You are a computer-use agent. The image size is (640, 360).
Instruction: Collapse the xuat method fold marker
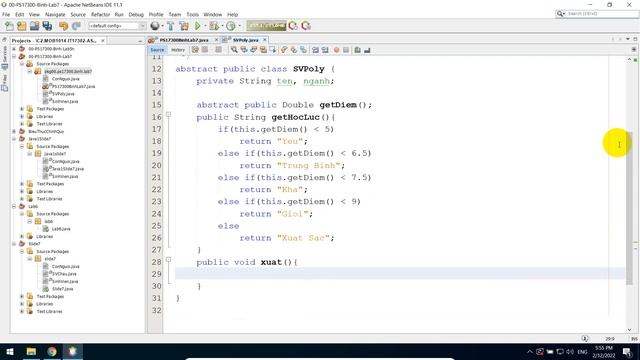pos(168,260)
